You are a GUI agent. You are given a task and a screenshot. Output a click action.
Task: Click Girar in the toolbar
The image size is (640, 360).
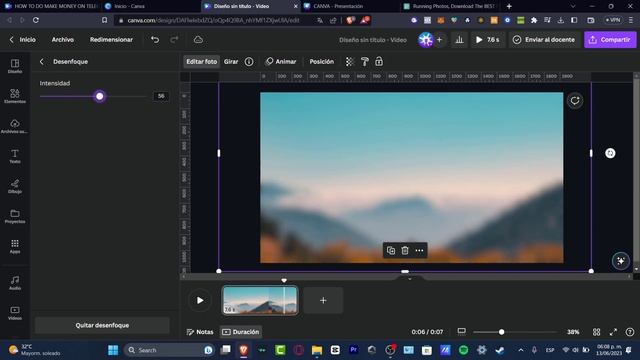click(x=231, y=62)
